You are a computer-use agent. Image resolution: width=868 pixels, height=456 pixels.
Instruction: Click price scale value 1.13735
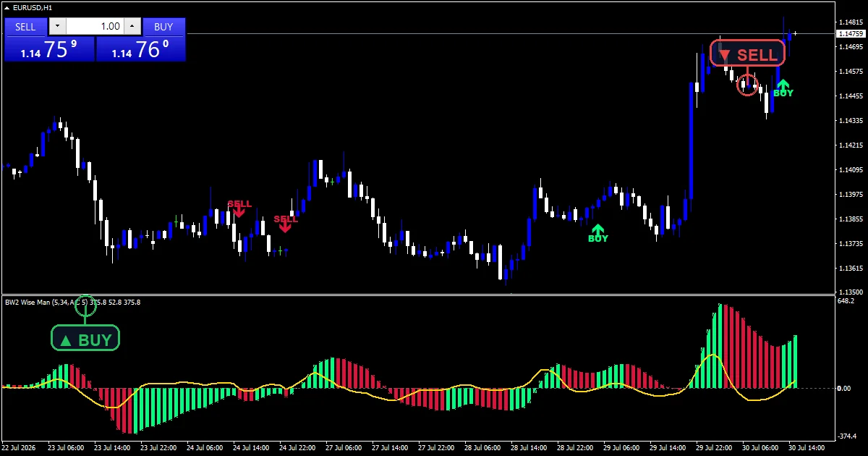[850, 243]
